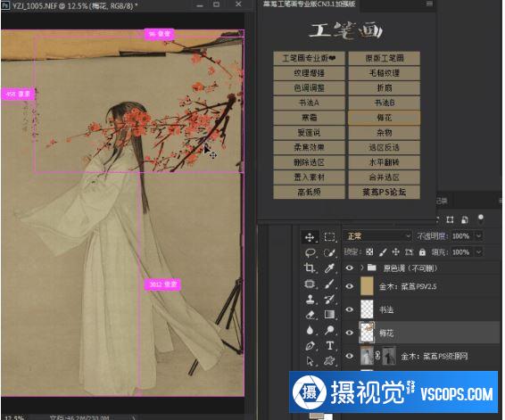Select the Blur drop tool
This screenshot has height=420, width=505.
point(310,330)
